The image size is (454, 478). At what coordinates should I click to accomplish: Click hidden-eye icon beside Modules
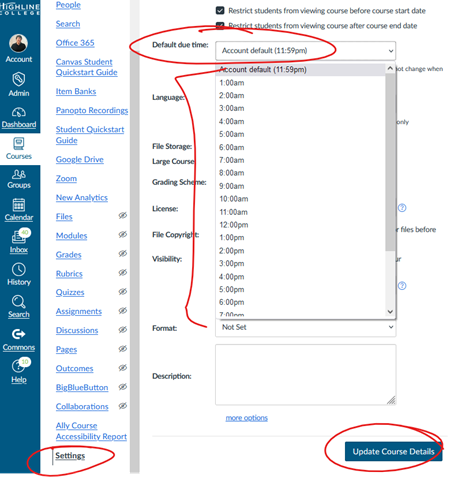(123, 234)
